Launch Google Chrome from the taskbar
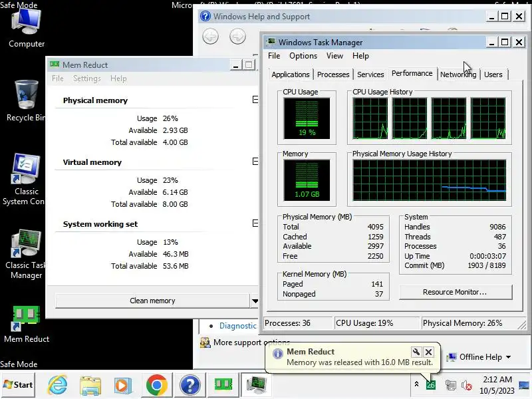 coord(156,386)
